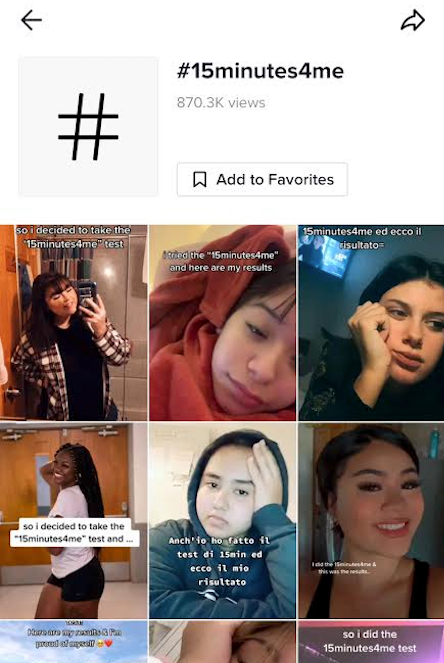
Task: Open video of dancing girl with braids
Action: [74, 521]
